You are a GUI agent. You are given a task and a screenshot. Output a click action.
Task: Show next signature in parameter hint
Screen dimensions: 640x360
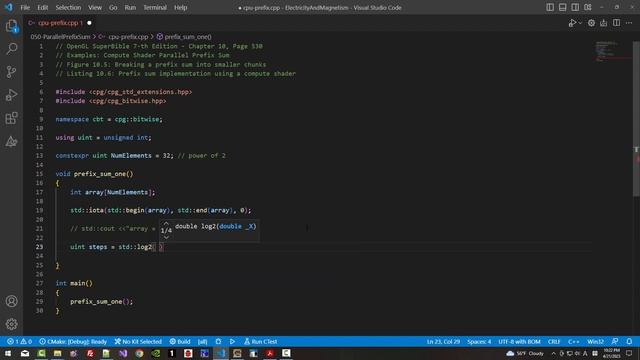(x=166, y=237)
